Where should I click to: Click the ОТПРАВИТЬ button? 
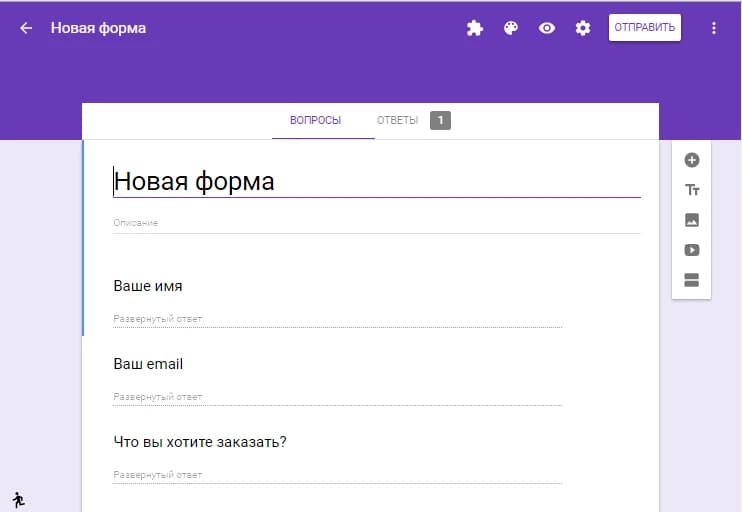coord(644,28)
